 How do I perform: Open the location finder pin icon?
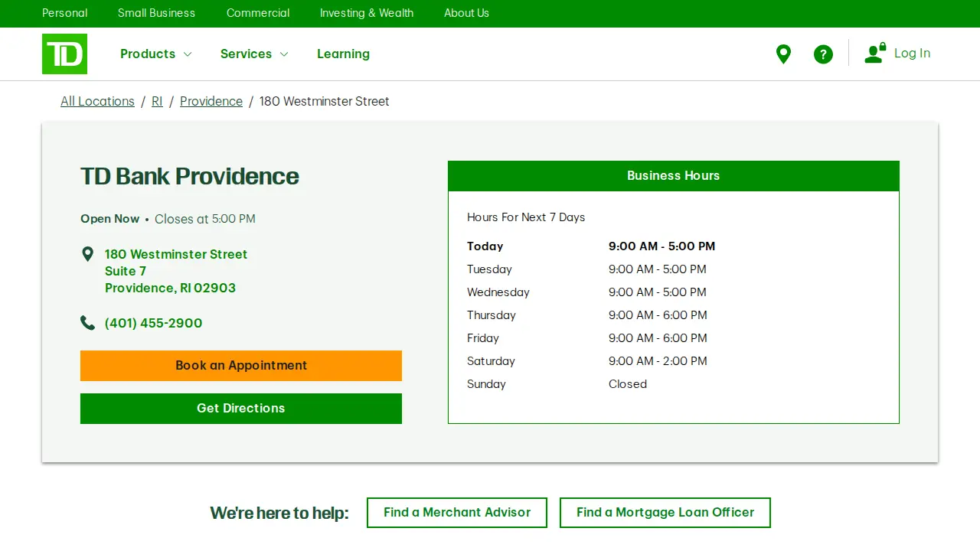click(783, 54)
